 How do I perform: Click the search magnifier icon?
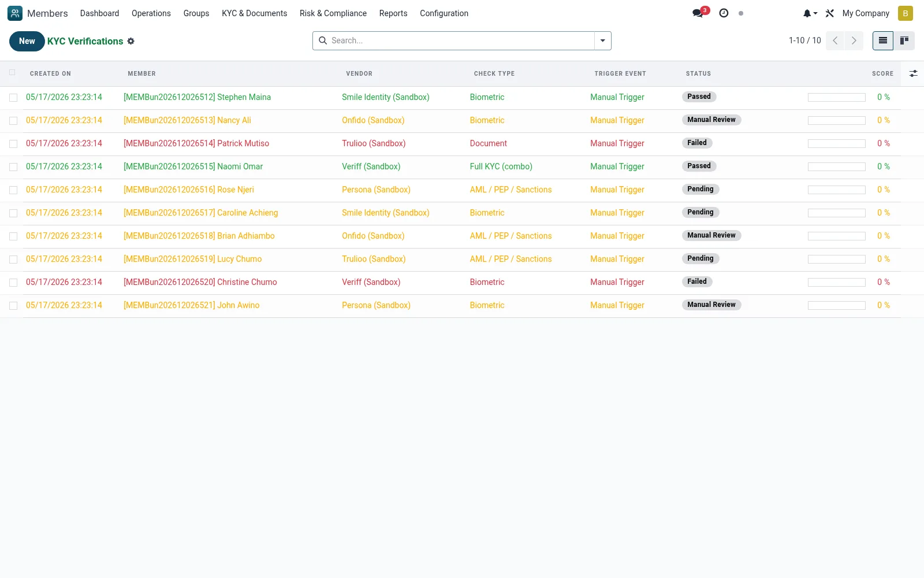tap(323, 40)
